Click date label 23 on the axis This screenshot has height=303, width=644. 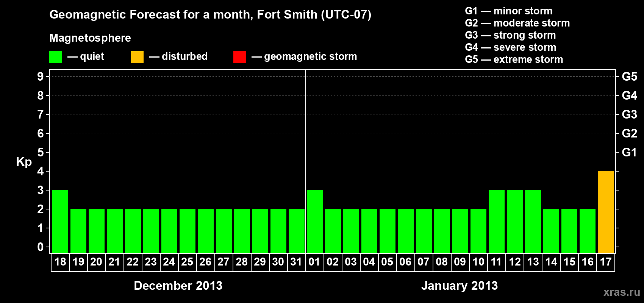point(151,262)
